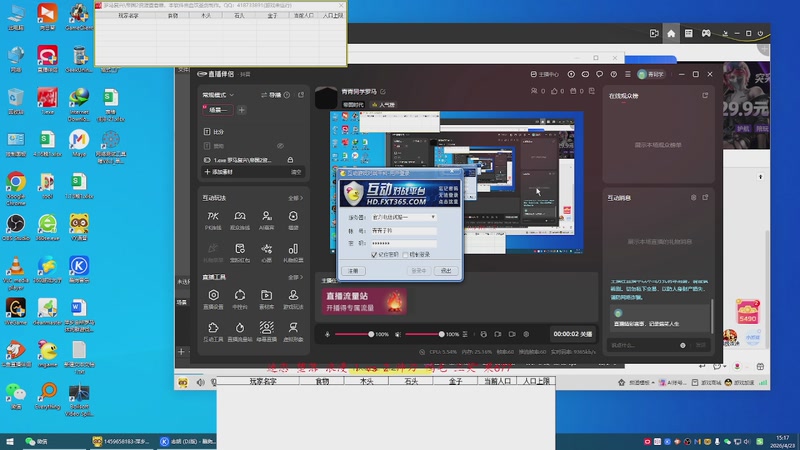Adjust the speaker volume slider
800x450 pixels.
click(x=424, y=334)
